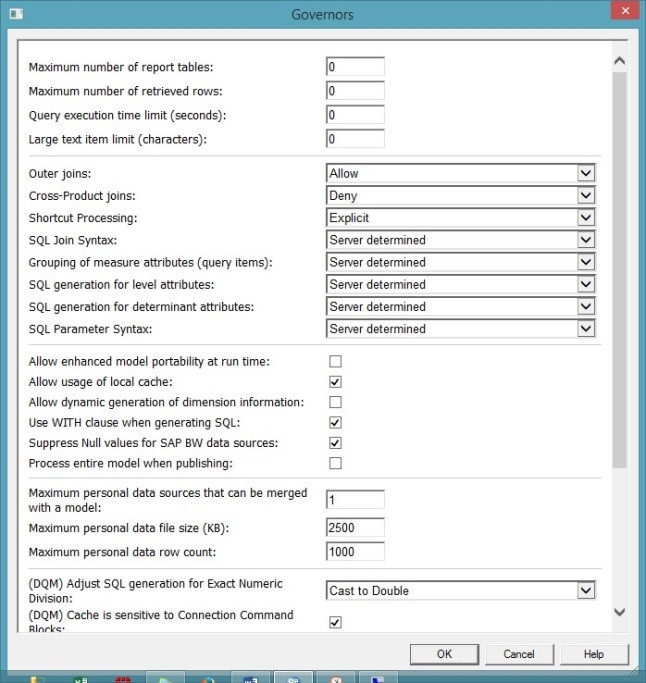Focus the Maximum number of retrieved rows field
Screen dimensions: 646x683
(x=355, y=91)
